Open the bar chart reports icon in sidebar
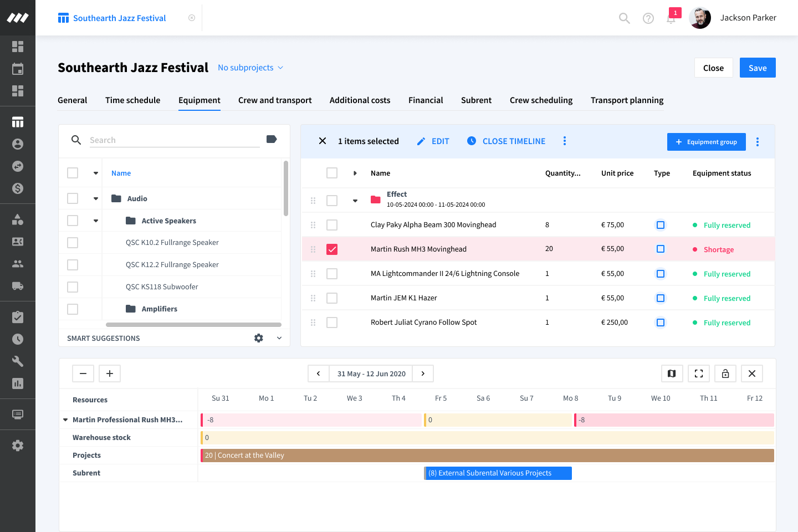The width and height of the screenshot is (798, 532). [18, 383]
